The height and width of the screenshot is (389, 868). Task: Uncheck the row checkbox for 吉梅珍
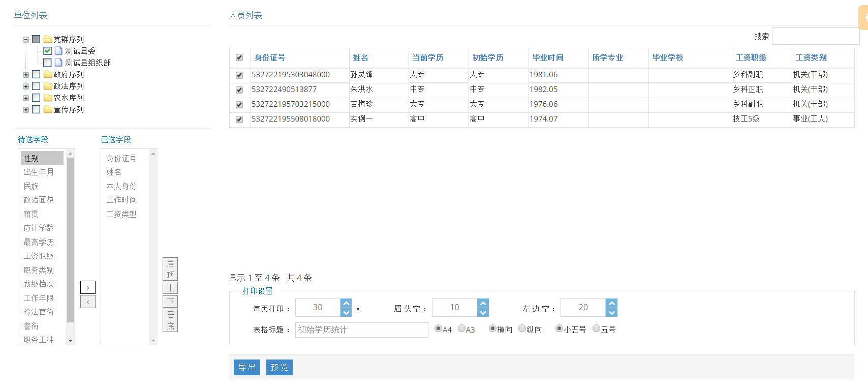click(239, 105)
